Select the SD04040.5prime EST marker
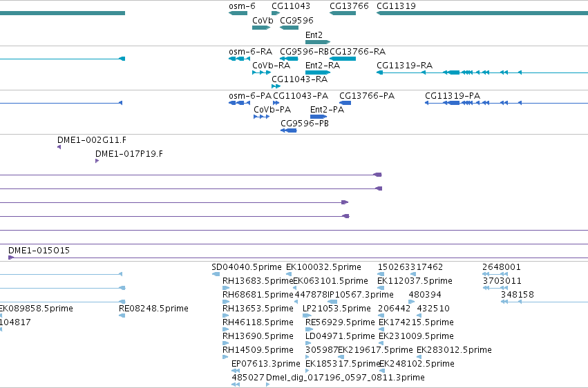Viewport: 588px width, 388px height. click(x=216, y=274)
